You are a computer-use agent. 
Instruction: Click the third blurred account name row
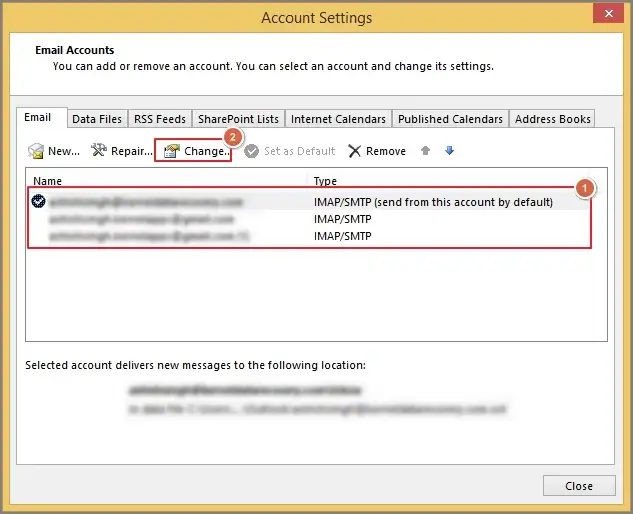tap(149, 236)
